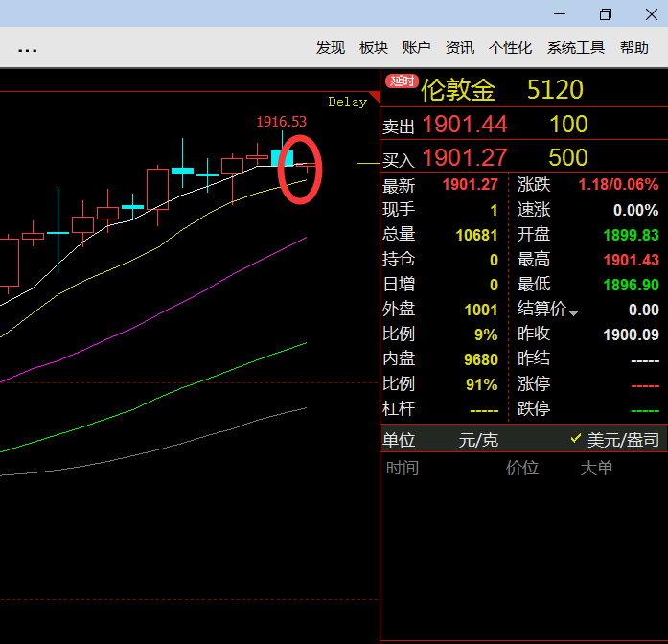This screenshot has width=668, height=644.
Task: Click the 卖出 quantity 100
Action: 568,124
